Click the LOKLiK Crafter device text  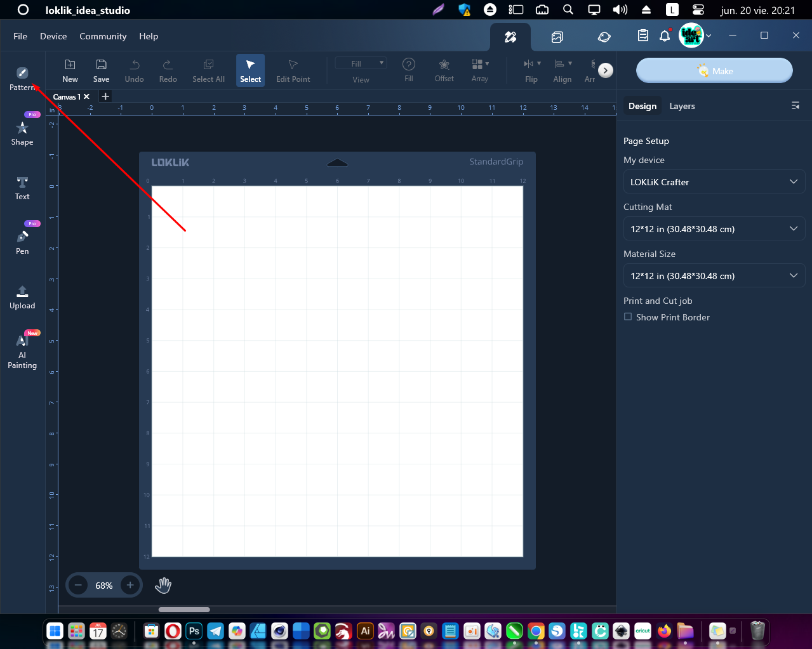[x=660, y=182]
